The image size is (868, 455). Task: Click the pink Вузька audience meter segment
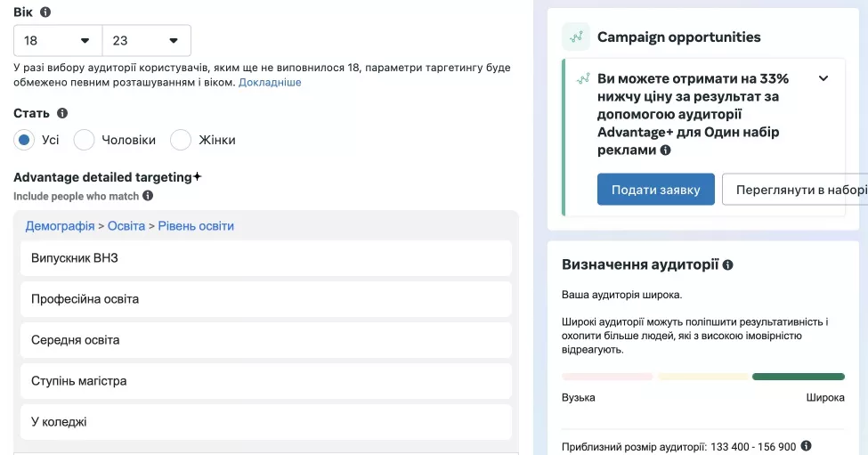click(607, 377)
